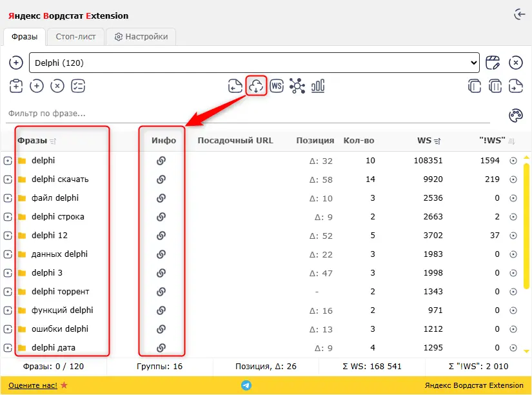Add a phrase with the toolbar plus icon
Screen dimensions: 532x395
coord(37,86)
